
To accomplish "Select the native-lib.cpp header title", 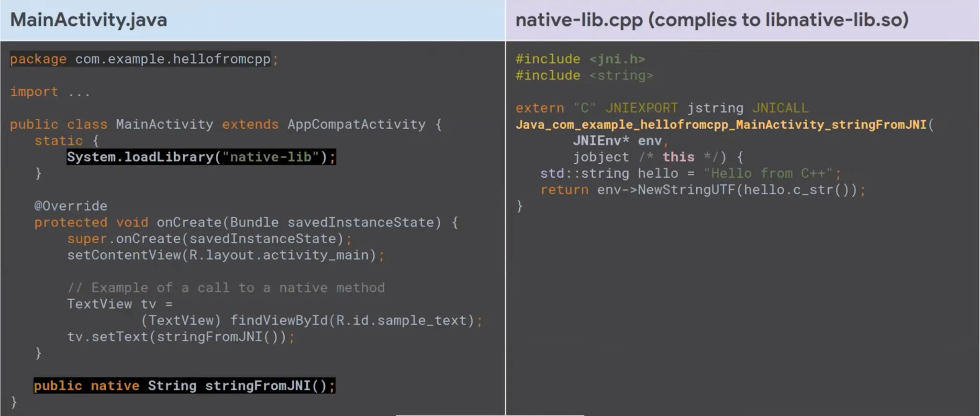I will point(712,20).
